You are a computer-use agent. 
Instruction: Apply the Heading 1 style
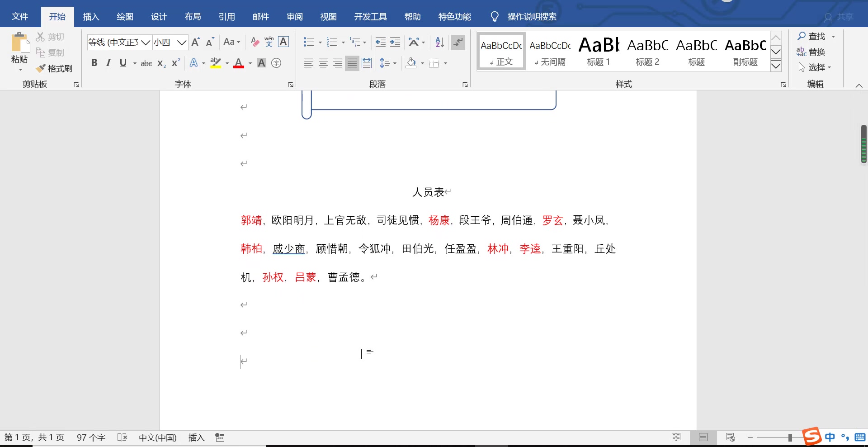(599, 51)
